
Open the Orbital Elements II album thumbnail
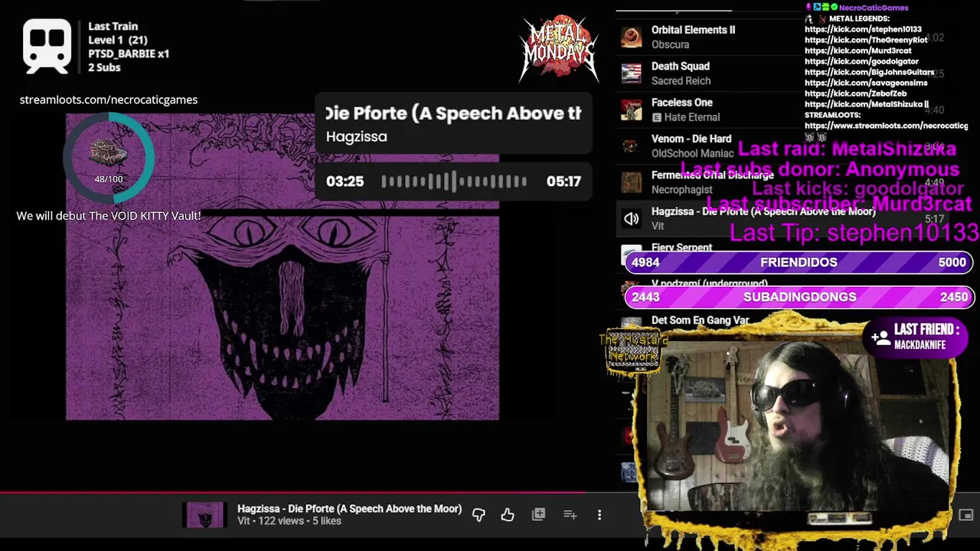(631, 37)
